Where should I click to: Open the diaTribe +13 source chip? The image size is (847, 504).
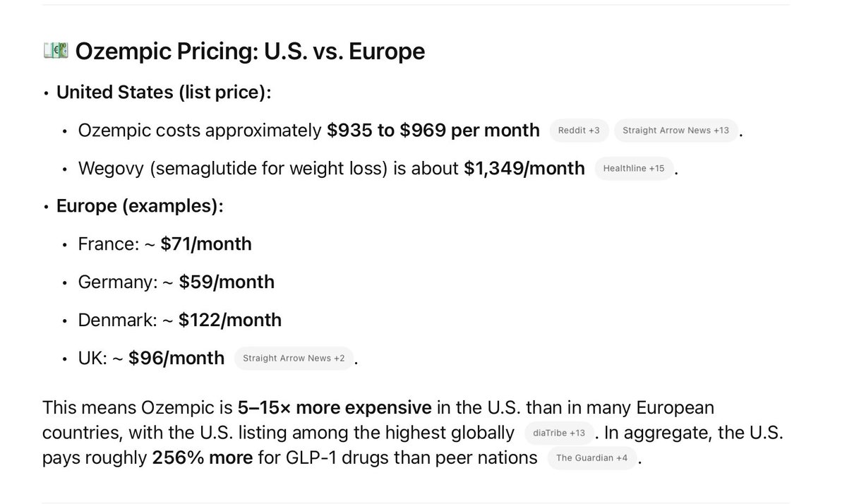pyautogui.click(x=559, y=433)
